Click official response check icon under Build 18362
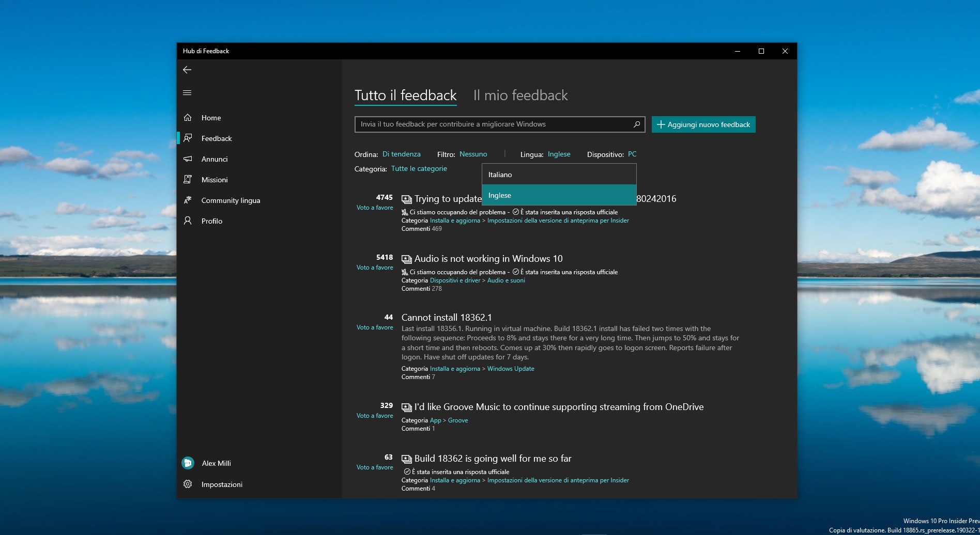The image size is (980, 535). [x=407, y=472]
